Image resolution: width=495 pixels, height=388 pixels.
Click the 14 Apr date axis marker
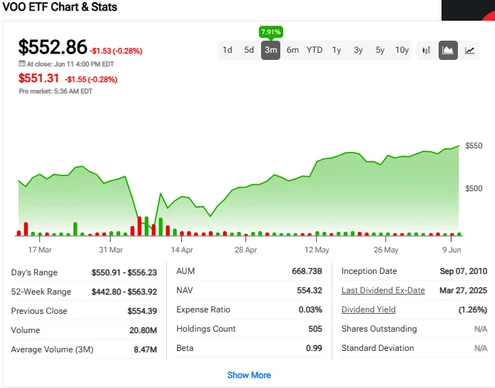[x=182, y=250]
